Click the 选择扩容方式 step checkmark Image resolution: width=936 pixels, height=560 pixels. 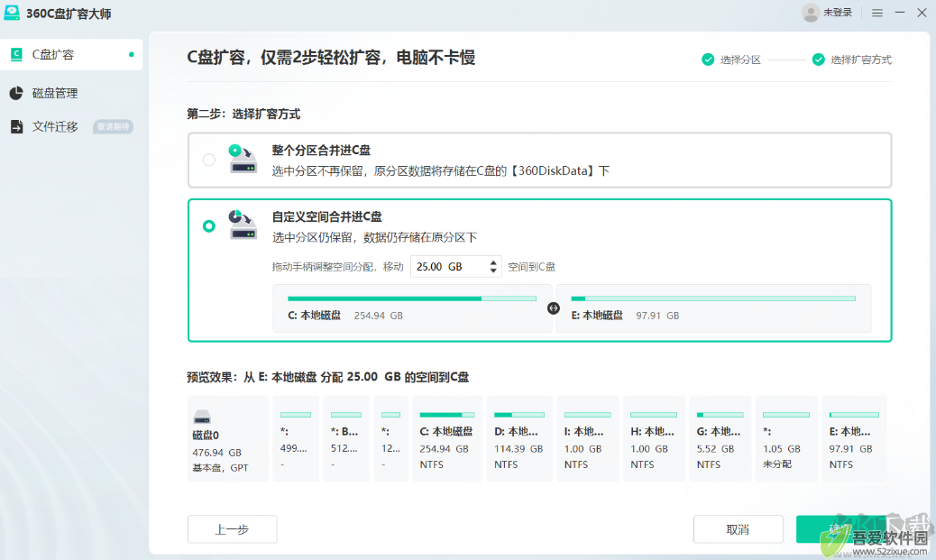click(819, 60)
